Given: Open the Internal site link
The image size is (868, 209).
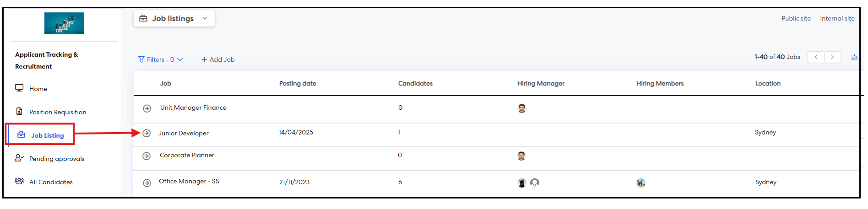Looking at the screenshot, I should click(x=837, y=18).
